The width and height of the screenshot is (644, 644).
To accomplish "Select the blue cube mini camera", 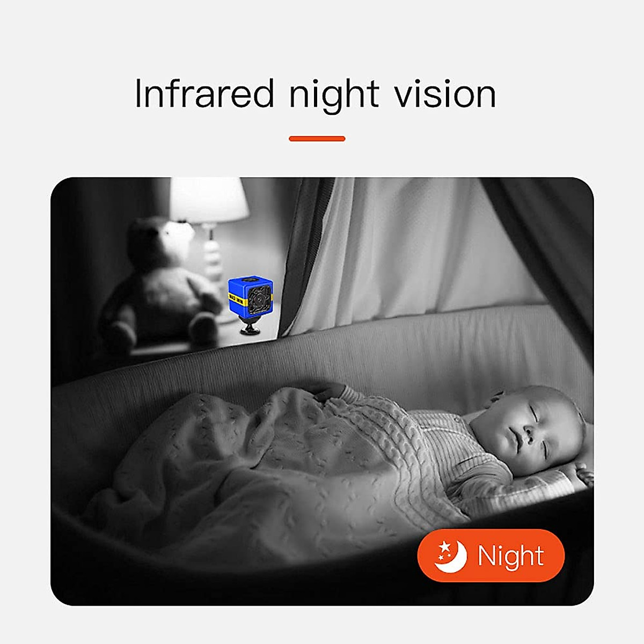I will point(251,305).
